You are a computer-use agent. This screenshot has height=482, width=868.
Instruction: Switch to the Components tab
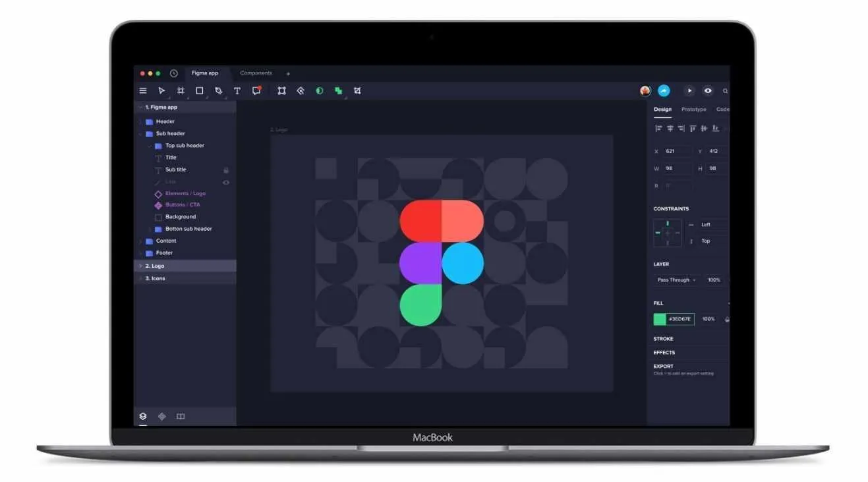tap(256, 73)
